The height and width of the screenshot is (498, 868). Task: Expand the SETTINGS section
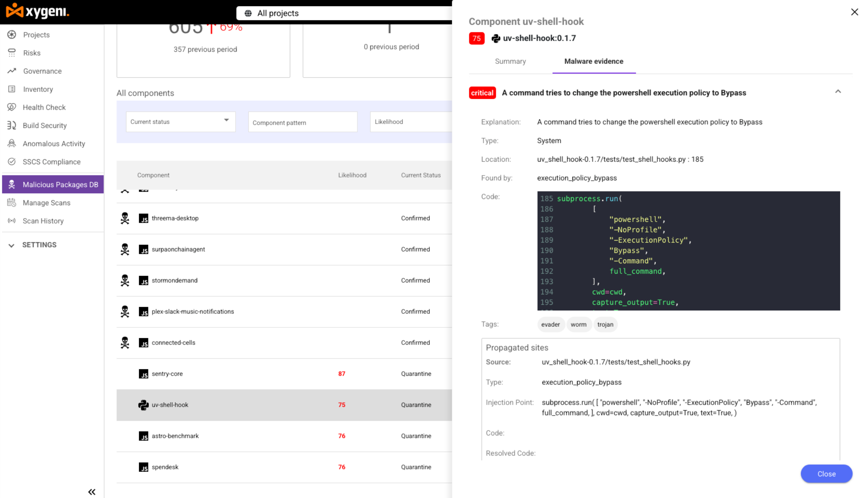pyautogui.click(x=39, y=245)
